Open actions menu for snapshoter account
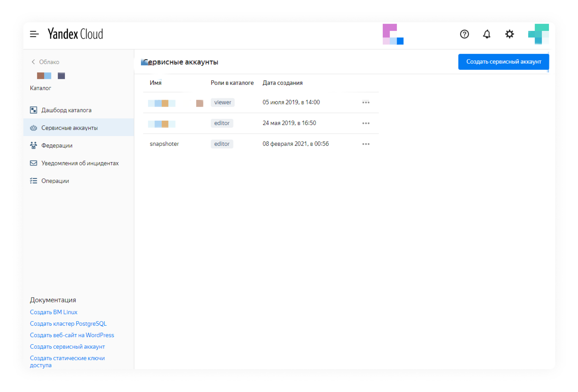The image size is (578, 392). tap(366, 144)
